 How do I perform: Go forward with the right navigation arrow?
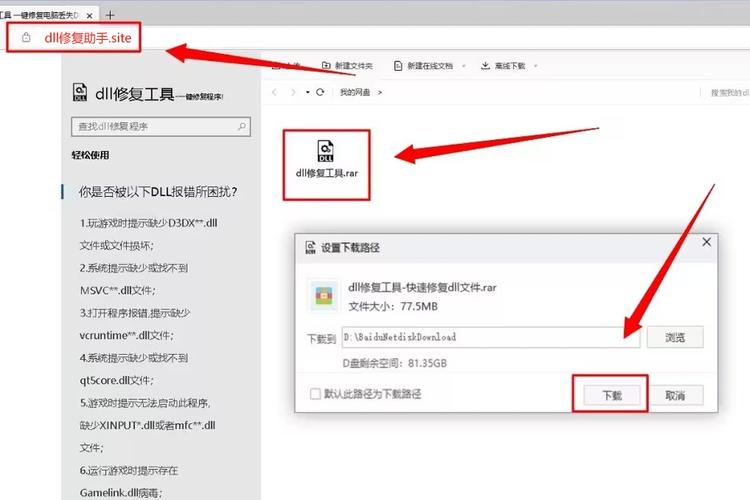(x=293, y=92)
